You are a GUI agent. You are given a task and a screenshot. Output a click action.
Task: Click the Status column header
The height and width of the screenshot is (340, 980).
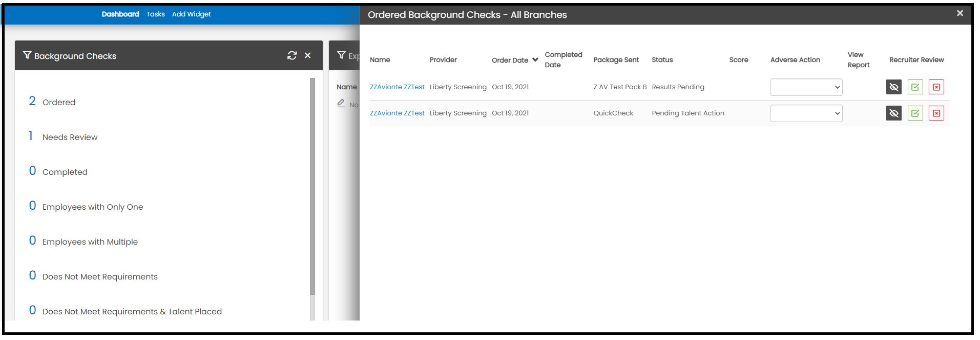pyautogui.click(x=662, y=60)
